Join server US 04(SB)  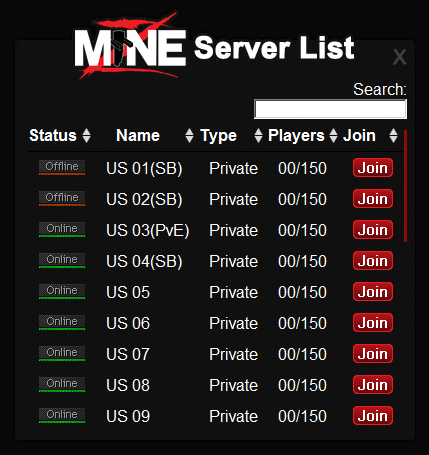373,261
